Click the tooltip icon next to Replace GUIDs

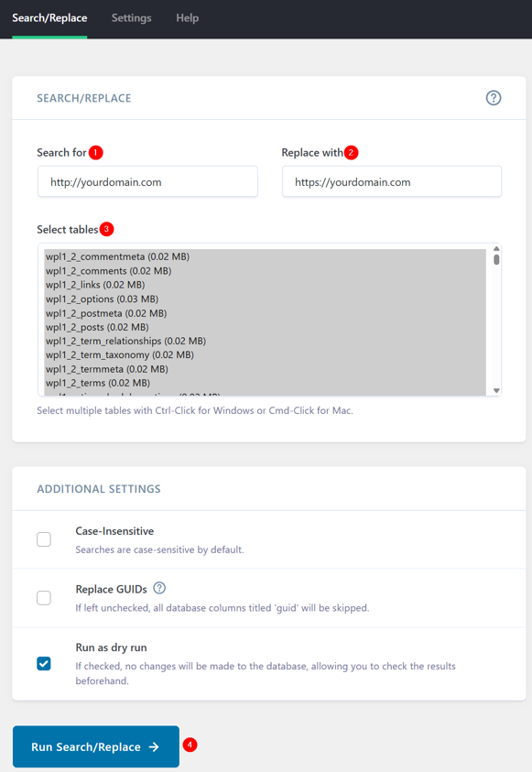point(159,590)
